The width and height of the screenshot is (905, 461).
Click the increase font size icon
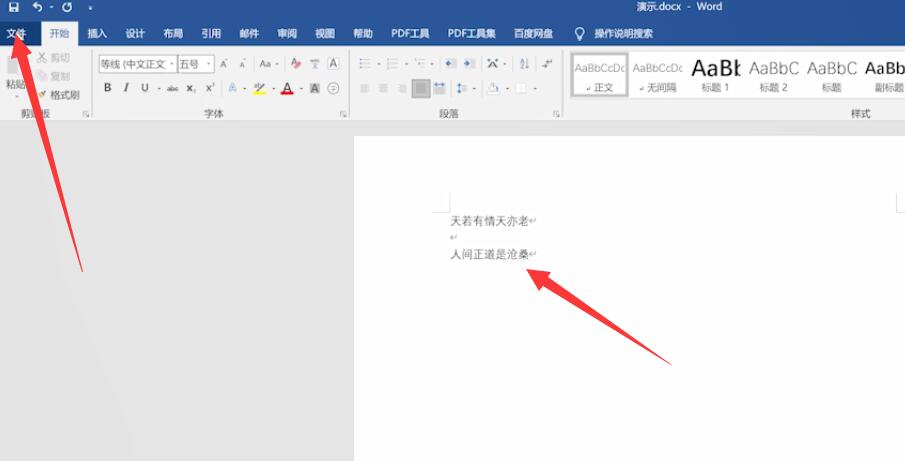223,64
